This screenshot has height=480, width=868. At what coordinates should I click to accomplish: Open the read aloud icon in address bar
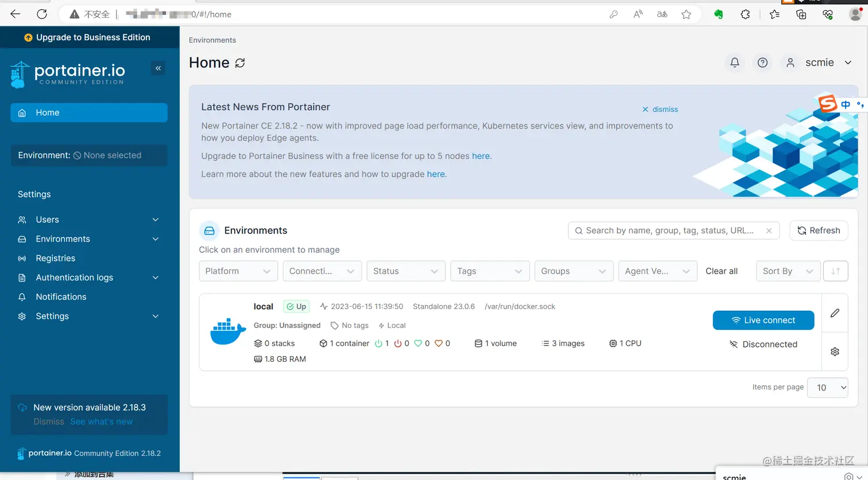coord(638,14)
